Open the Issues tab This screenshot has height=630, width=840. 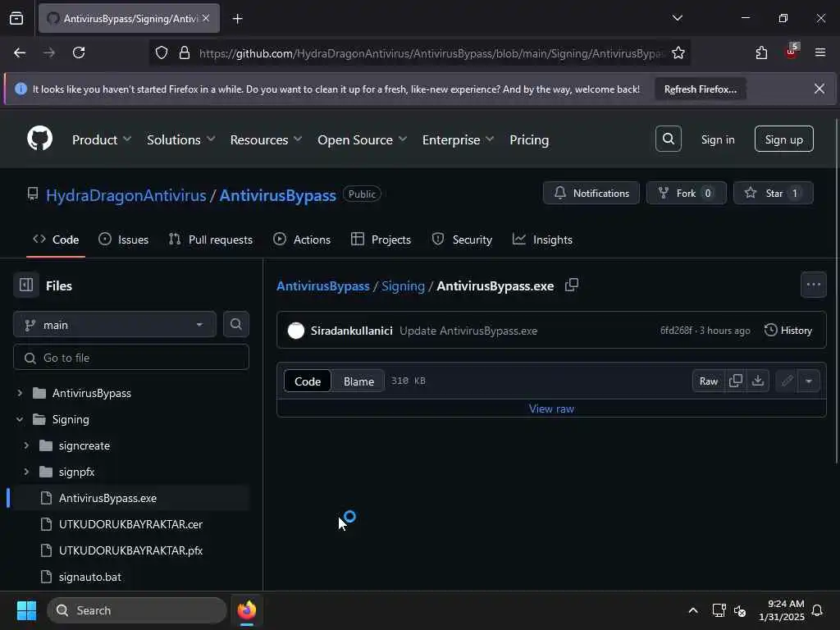(123, 240)
